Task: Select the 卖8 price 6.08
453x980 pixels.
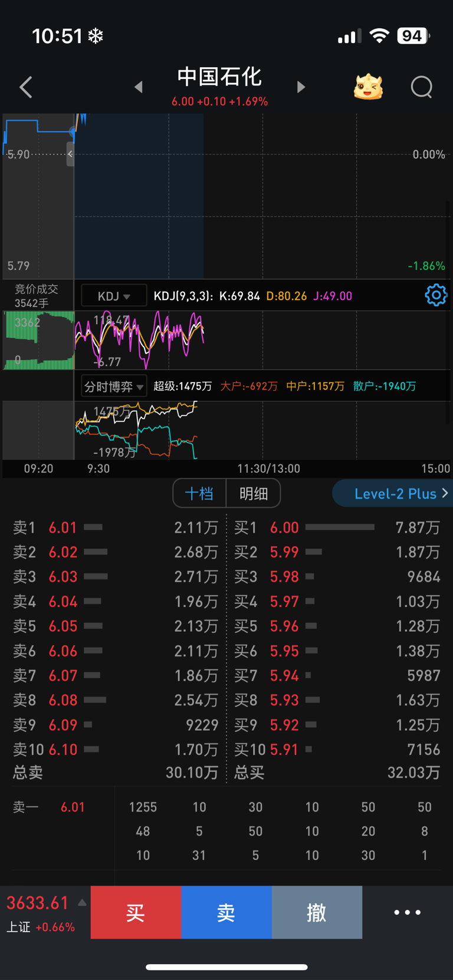Action: point(63,700)
